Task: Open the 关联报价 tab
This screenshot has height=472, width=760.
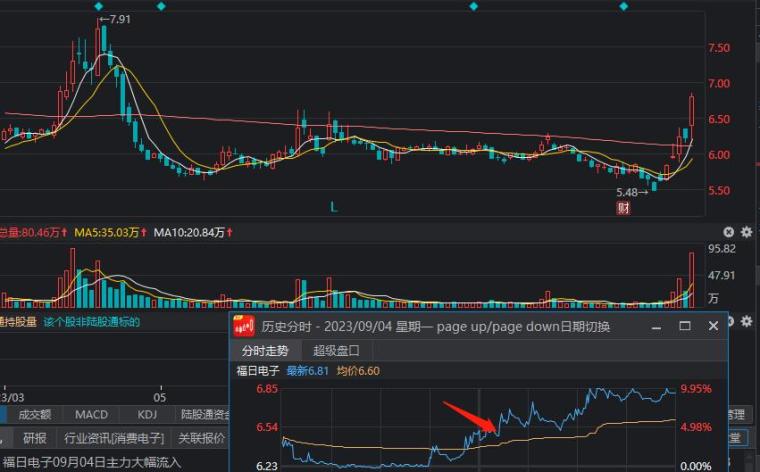Action: 201,437
